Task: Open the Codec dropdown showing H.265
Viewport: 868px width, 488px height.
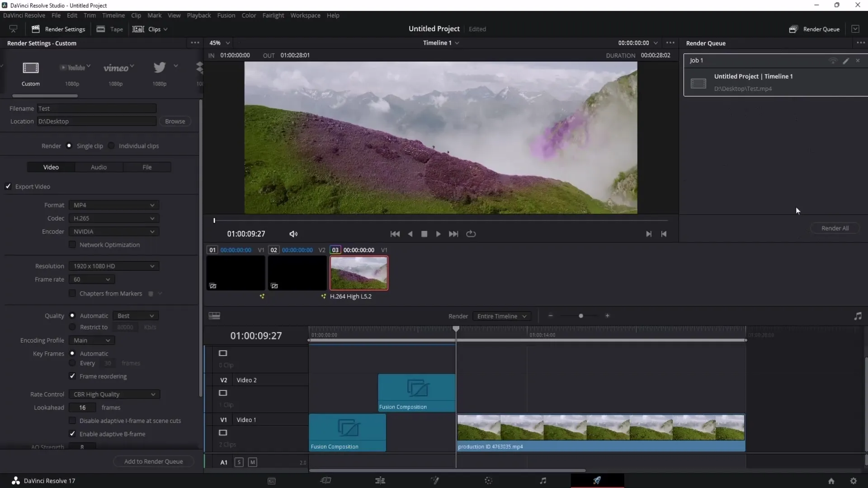Action: click(113, 217)
